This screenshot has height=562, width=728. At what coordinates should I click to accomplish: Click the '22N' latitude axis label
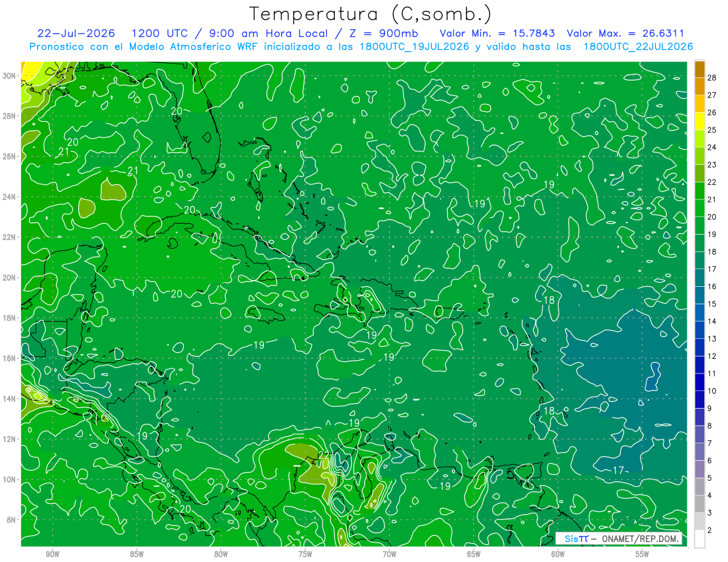[x=9, y=237]
